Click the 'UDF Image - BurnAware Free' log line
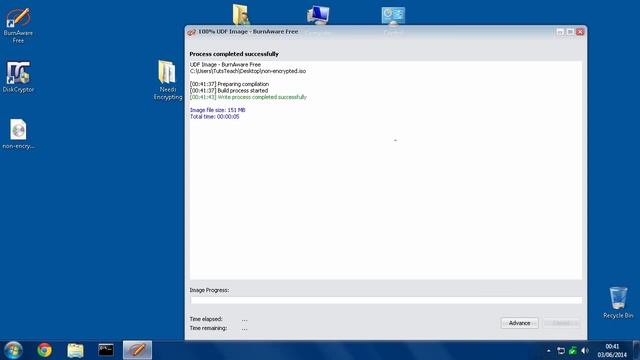 point(225,64)
